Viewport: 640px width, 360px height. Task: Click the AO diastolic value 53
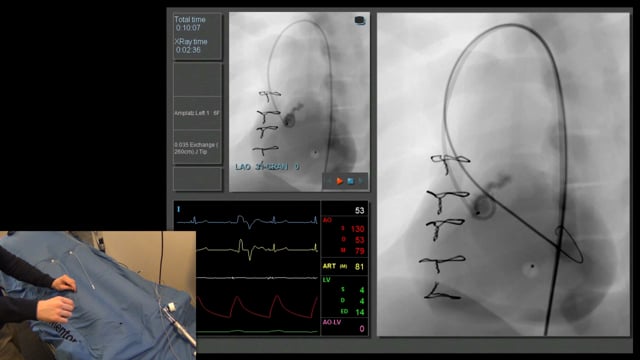click(359, 240)
